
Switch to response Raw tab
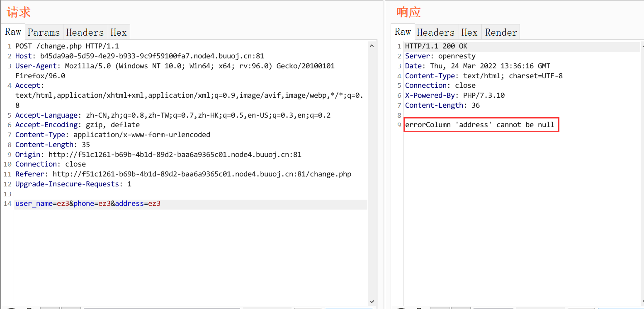(402, 32)
